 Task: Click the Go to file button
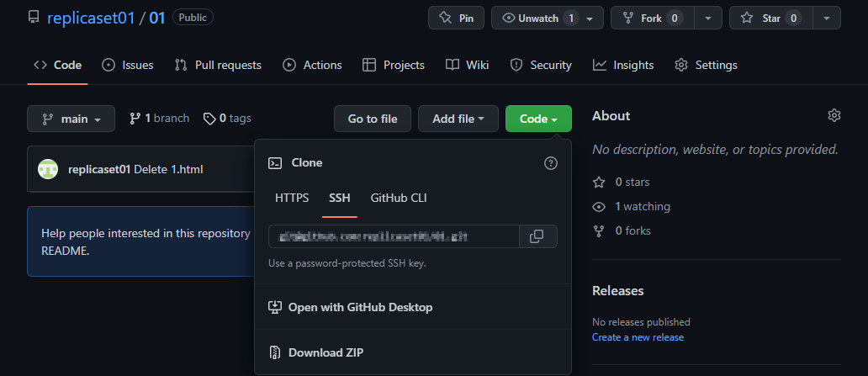373,119
